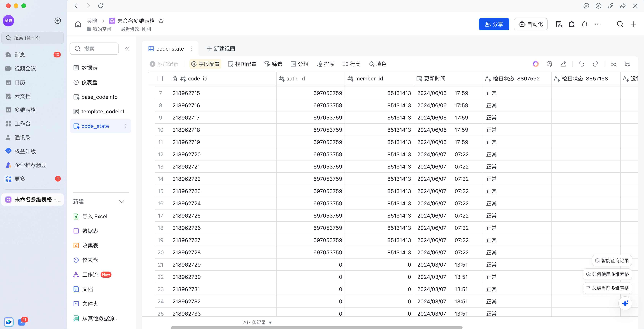This screenshot has height=329, width=644.
Task: Click the auth_id column header
Action: coord(310,78)
